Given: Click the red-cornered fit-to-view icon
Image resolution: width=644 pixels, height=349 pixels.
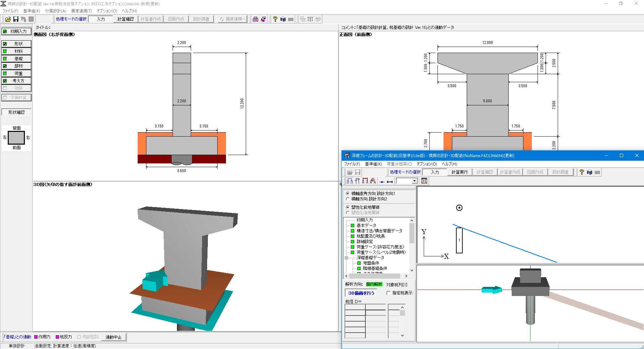Looking at the screenshot, I should [424, 181].
